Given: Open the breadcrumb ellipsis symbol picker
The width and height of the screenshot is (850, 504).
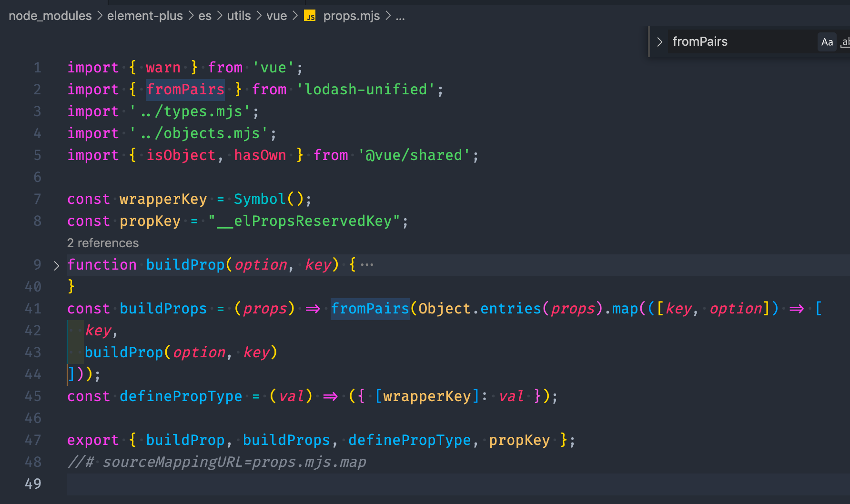Looking at the screenshot, I should coord(400,16).
